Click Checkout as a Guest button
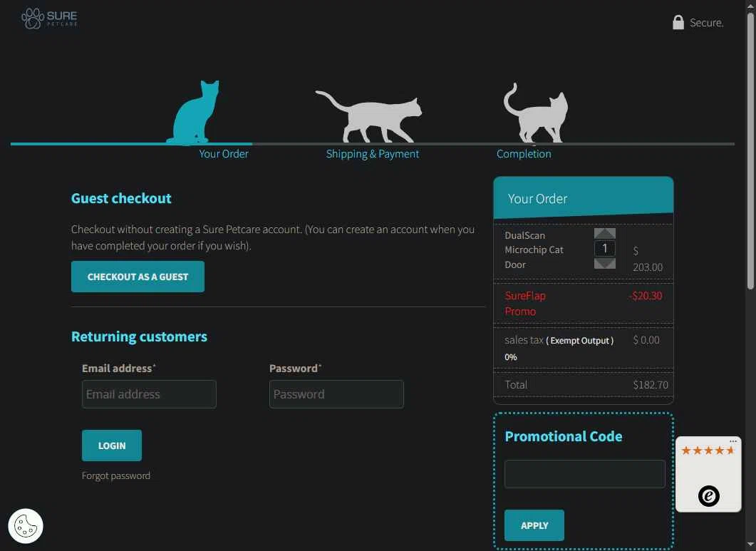The image size is (756, 551). pos(138,277)
